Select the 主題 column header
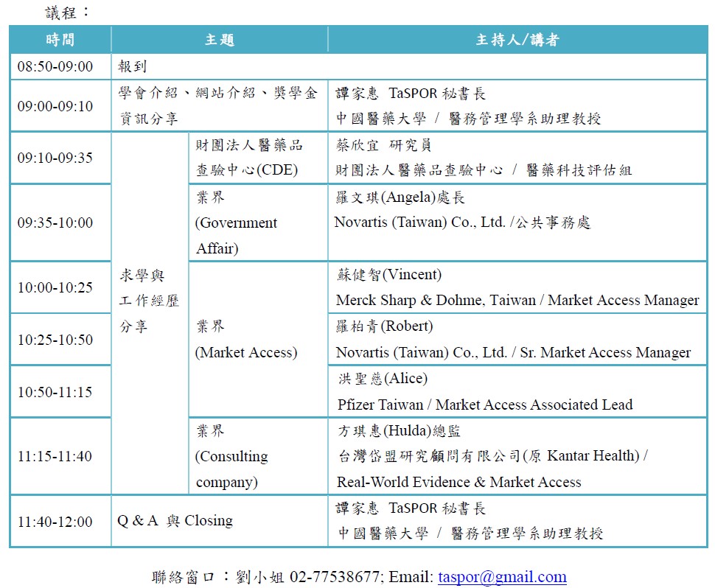This screenshot has width=715, height=588. 220,40
